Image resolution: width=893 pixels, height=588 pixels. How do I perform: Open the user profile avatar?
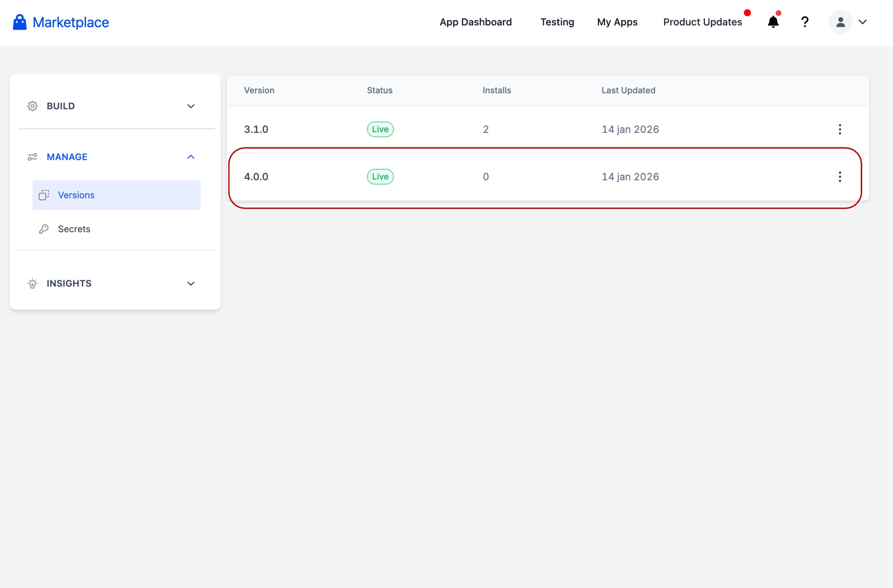pos(840,22)
